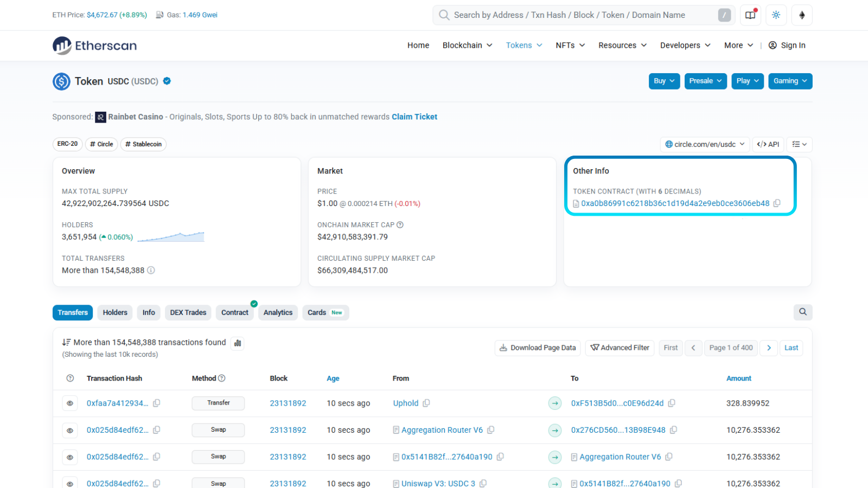Click the ERC-20 tag
Screen dimensions: 868x488
coord(67,144)
